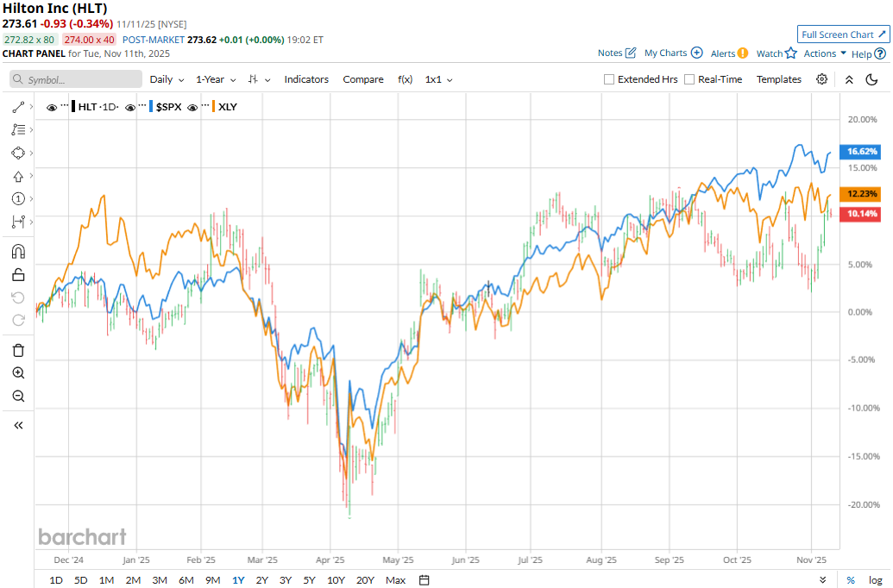The width and height of the screenshot is (893, 588).
Task: Open the bar type selector
Action: pyautogui.click(x=259, y=79)
